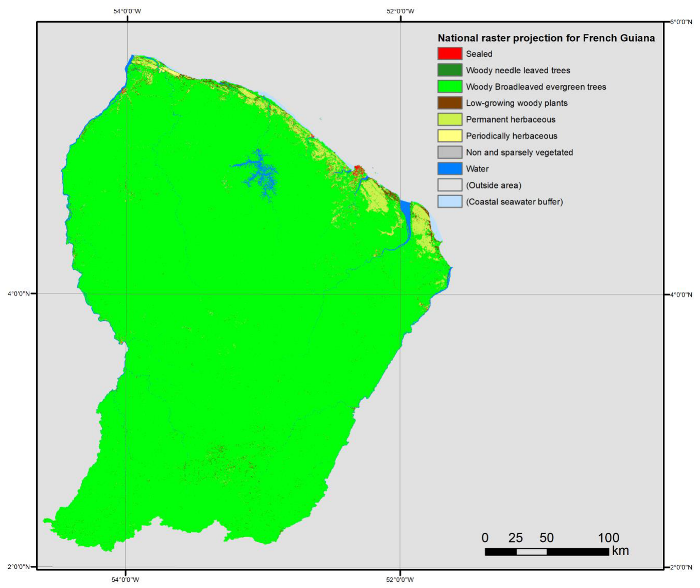Click the Woody Broadleaved evergreen trees label
The width and height of the screenshot is (700, 588).
[x=536, y=87]
